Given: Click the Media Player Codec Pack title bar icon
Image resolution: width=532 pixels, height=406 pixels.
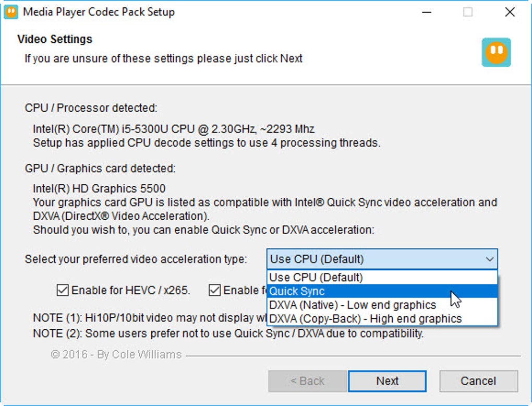Looking at the screenshot, I should [x=10, y=11].
